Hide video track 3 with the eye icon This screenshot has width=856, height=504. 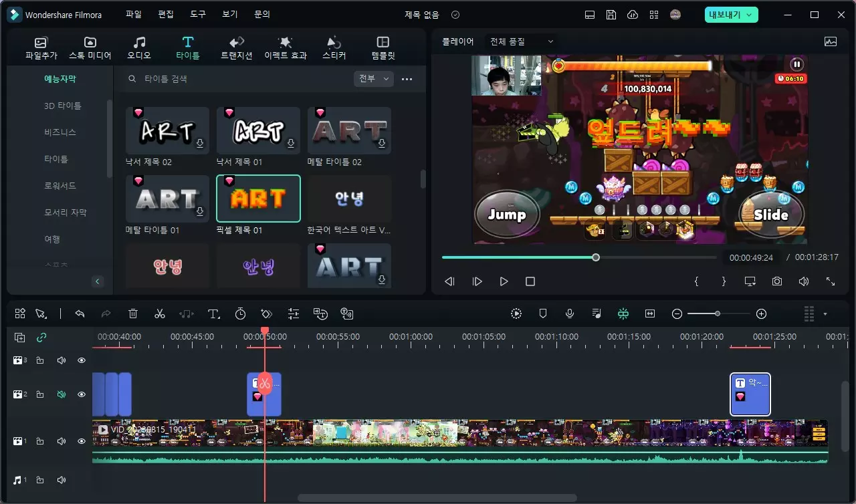pos(82,360)
